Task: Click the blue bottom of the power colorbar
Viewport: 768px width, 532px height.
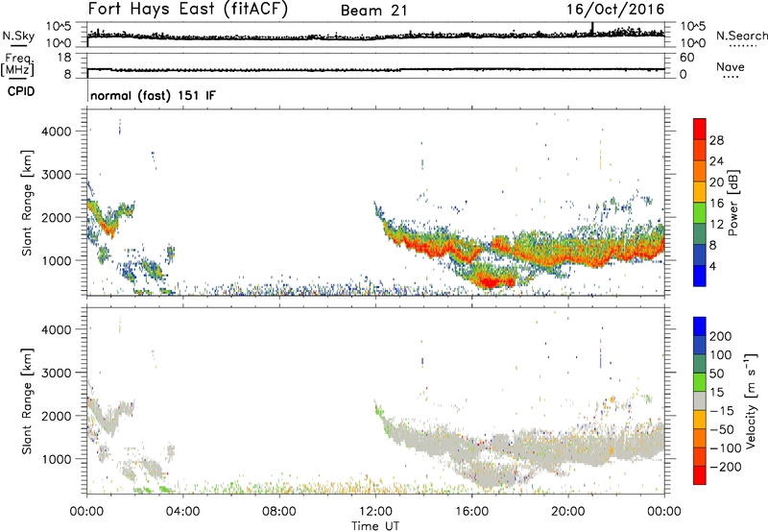Action: 700,277
